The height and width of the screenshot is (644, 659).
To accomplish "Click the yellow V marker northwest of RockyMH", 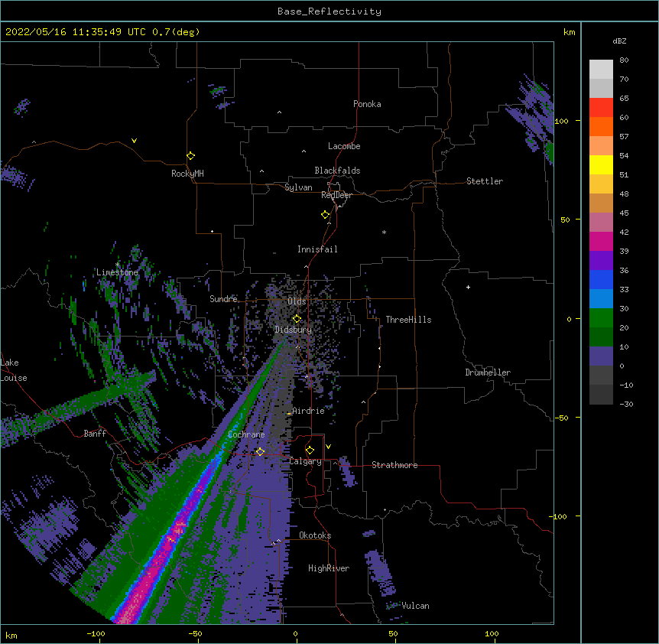I will coord(134,141).
